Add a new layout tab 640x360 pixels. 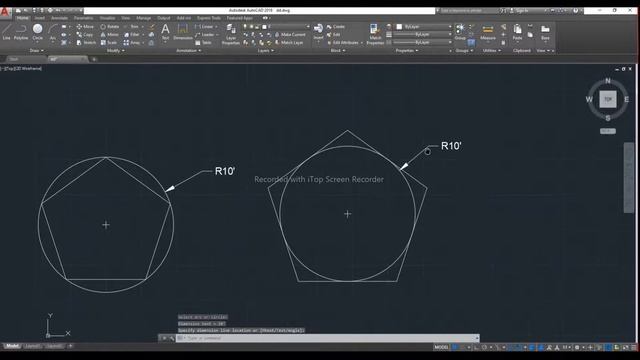tap(70, 346)
